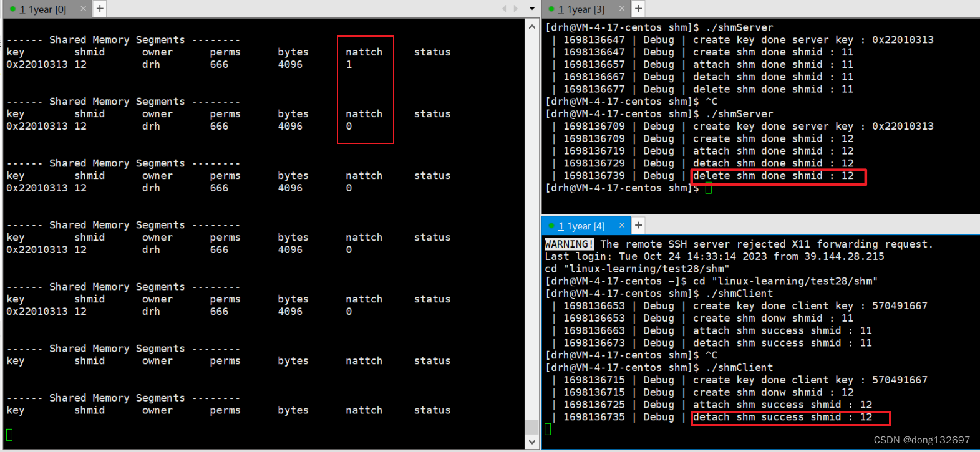Click the green cursor in the left terminal
This screenshot has width=980, height=452.
9,435
